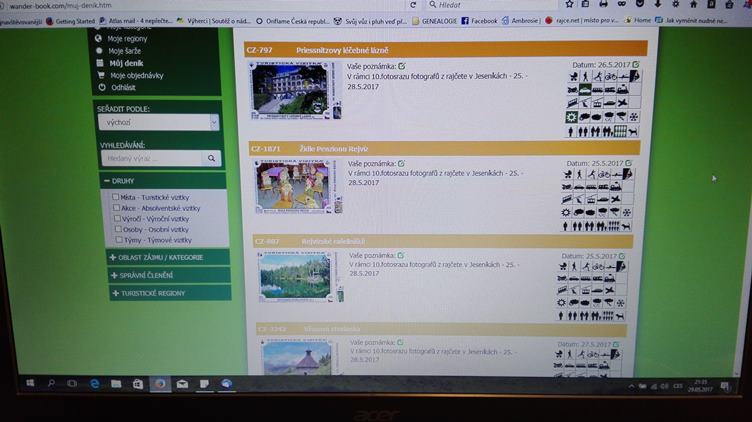This screenshot has width=752, height=422.
Task: Toggle the sunny weather icon for CZ-797
Action: tap(572, 117)
